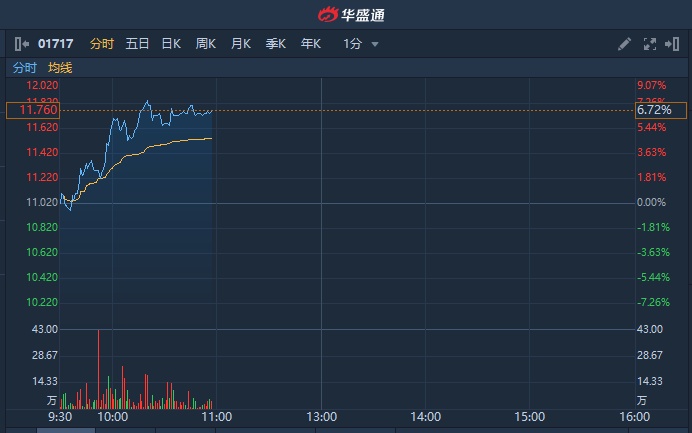Click the 6.72% change label on right axis
The height and width of the screenshot is (433, 692).
coord(654,110)
